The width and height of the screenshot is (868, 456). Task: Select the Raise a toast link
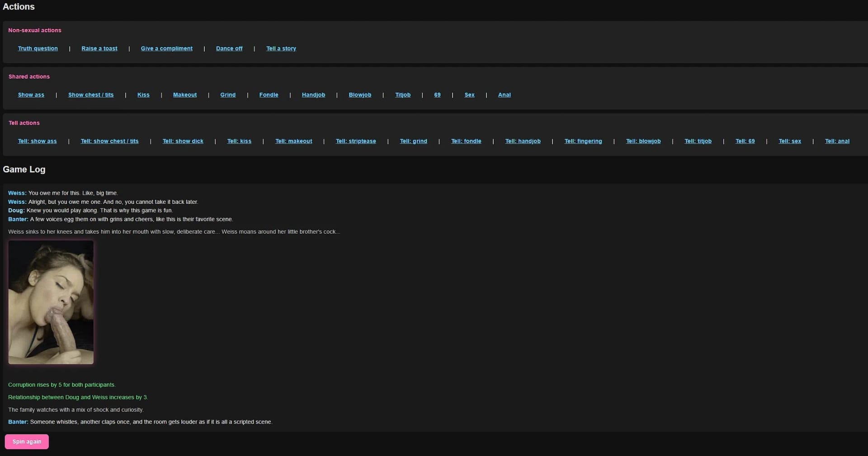(x=99, y=48)
